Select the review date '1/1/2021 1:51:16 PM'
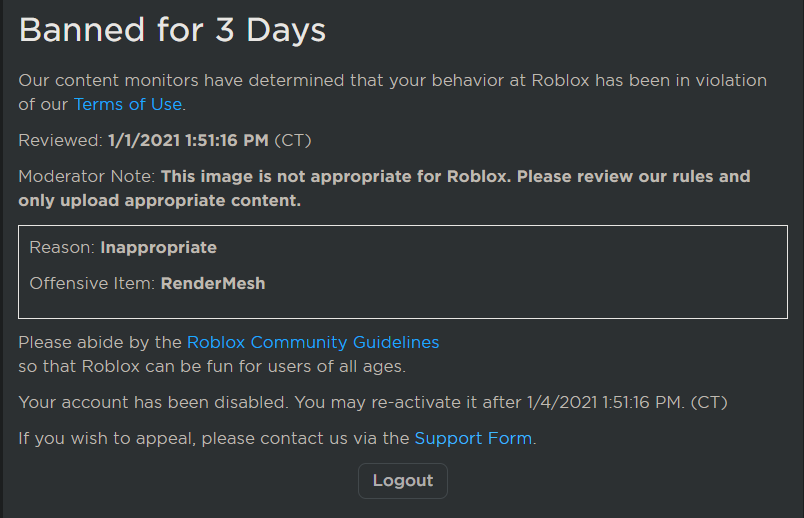The width and height of the screenshot is (804, 518). click(188, 140)
